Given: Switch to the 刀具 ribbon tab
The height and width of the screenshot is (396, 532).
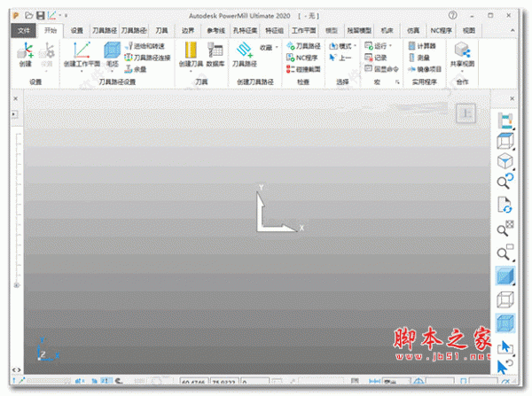Looking at the screenshot, I should [161, 30].
